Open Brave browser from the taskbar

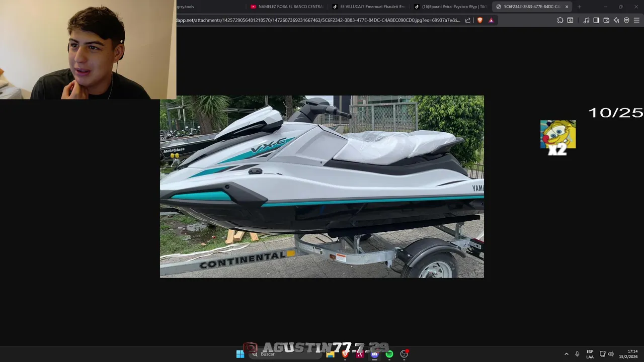345,354
